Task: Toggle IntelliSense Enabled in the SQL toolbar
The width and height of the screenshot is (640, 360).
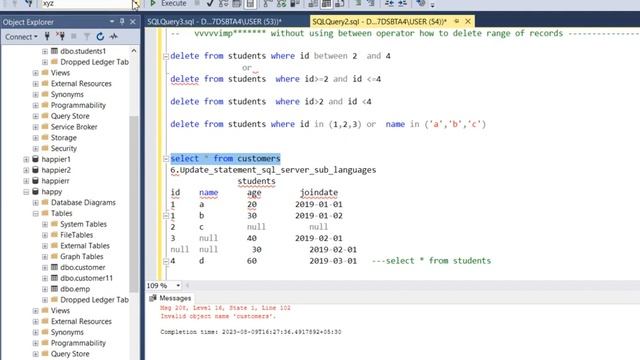Action: pos(250,3)
